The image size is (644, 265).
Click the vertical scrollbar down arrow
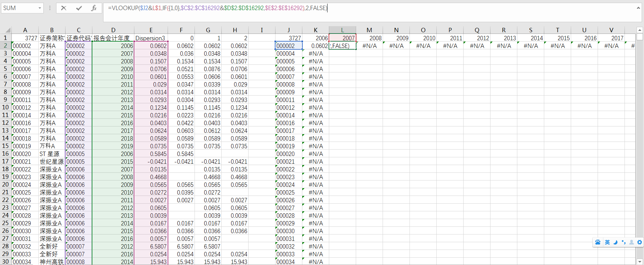[x=640, y=262]
